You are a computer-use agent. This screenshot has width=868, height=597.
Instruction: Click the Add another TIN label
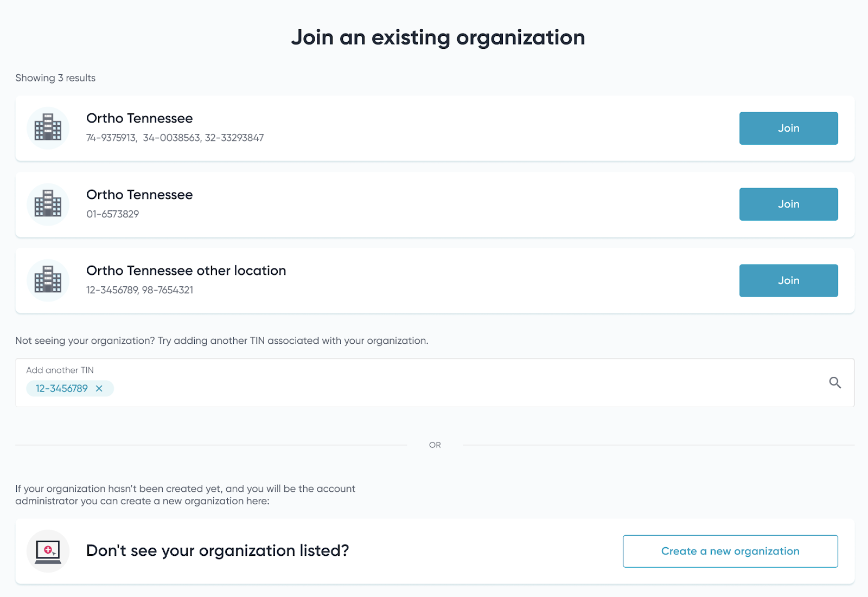60,370
